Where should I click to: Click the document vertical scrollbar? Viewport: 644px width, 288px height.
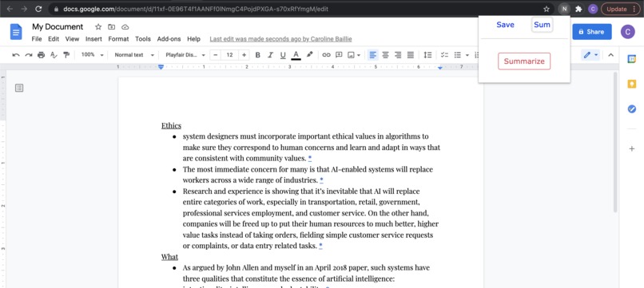pos(615,142)
